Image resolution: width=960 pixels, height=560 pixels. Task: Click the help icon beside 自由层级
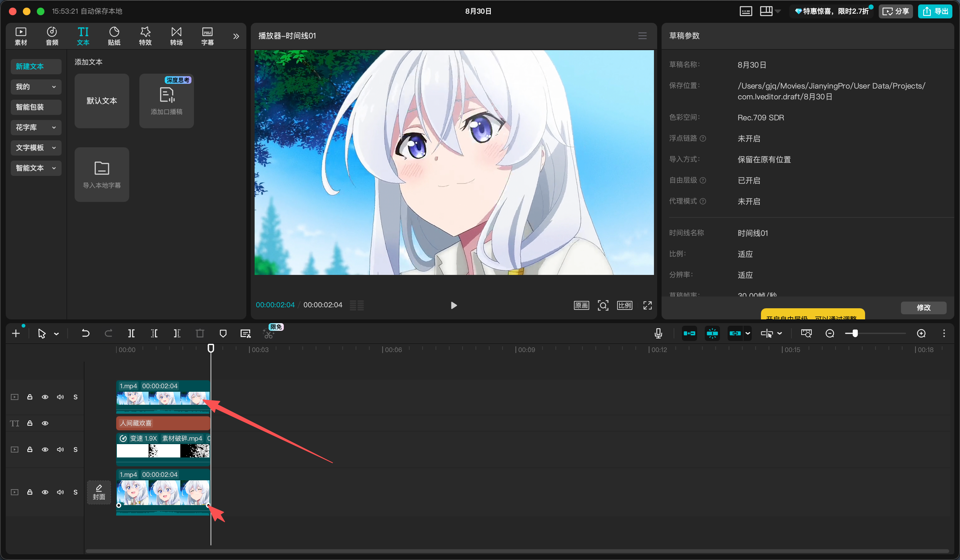pos(703,180)
